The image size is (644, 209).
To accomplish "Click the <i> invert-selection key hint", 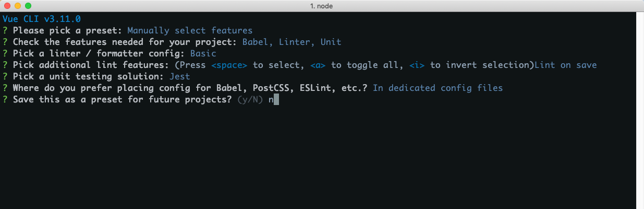I will [417, 65].
